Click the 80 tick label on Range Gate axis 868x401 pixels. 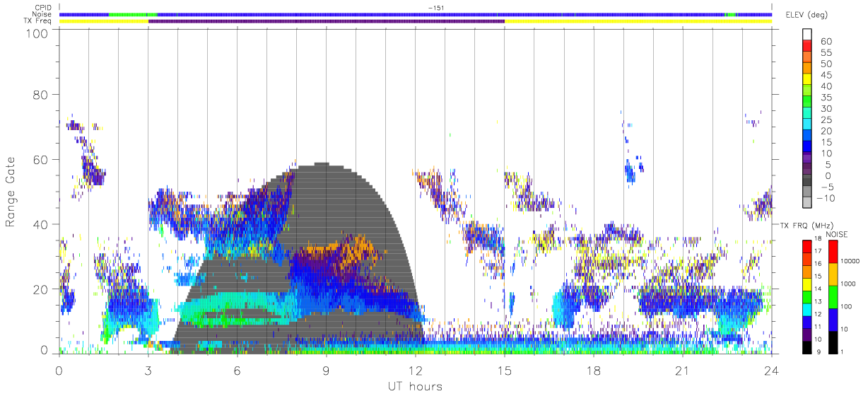click(x=41, y=95)
